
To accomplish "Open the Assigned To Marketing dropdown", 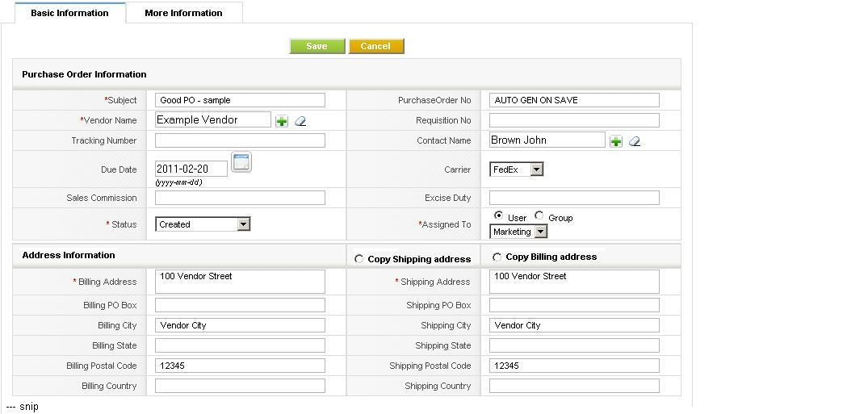I will (518, 232).
